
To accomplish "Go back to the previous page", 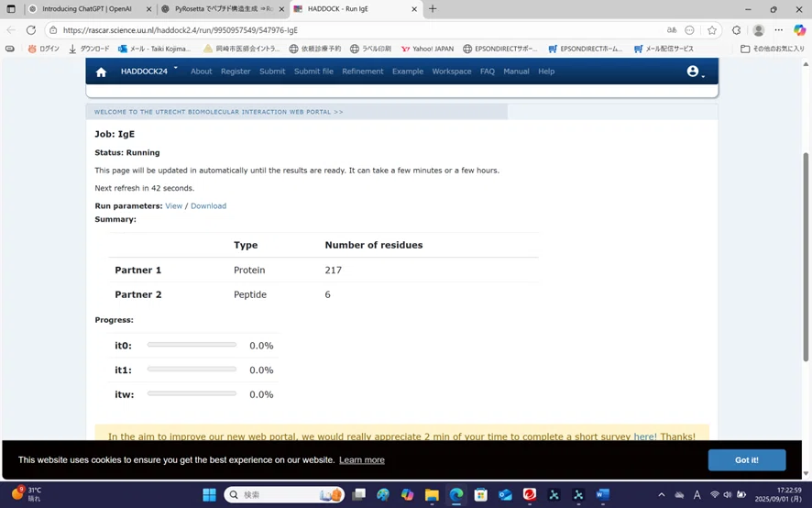I will point(11,30).
